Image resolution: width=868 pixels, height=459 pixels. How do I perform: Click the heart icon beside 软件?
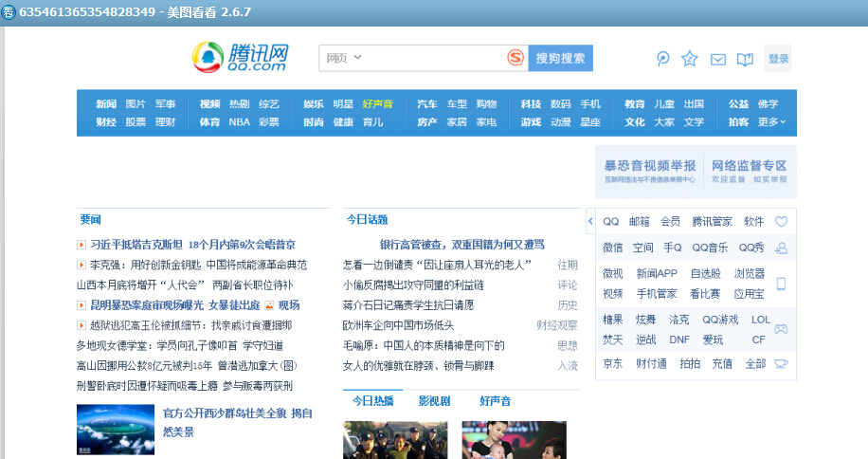click(781, 222)
